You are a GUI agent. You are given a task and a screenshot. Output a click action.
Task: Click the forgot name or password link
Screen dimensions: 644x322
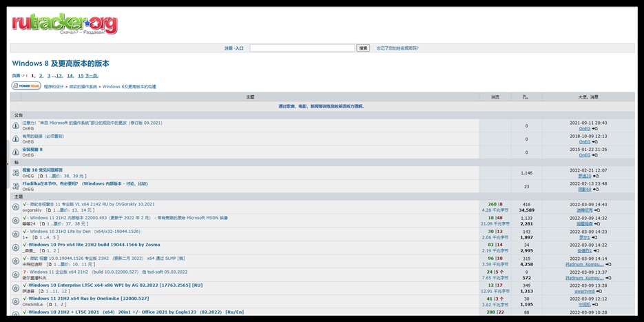[397, 48]
